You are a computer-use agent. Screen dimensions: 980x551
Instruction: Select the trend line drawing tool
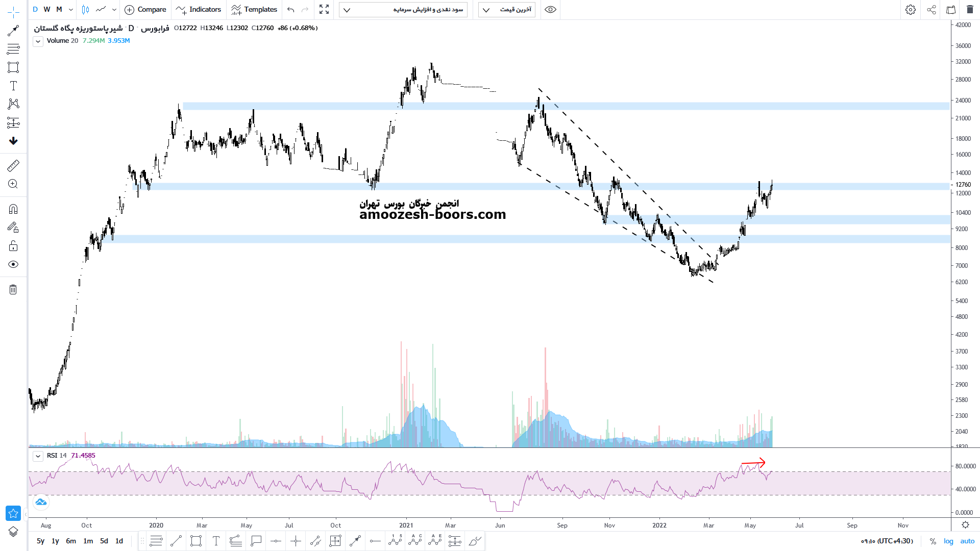click(x=13, y=31)
